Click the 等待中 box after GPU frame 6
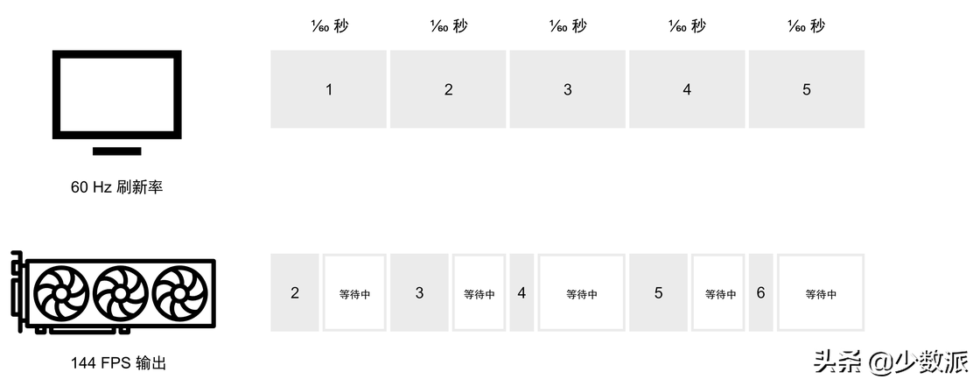 (x=820, y=293)
